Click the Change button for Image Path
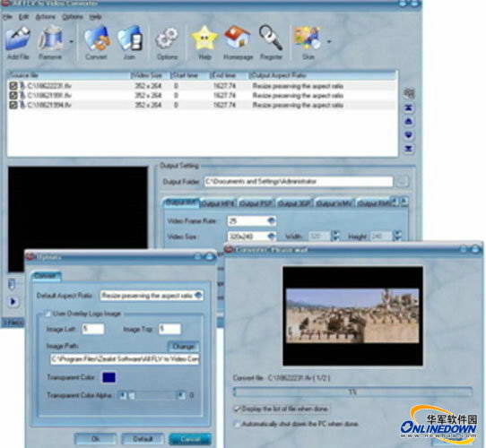 click(184, 346)
